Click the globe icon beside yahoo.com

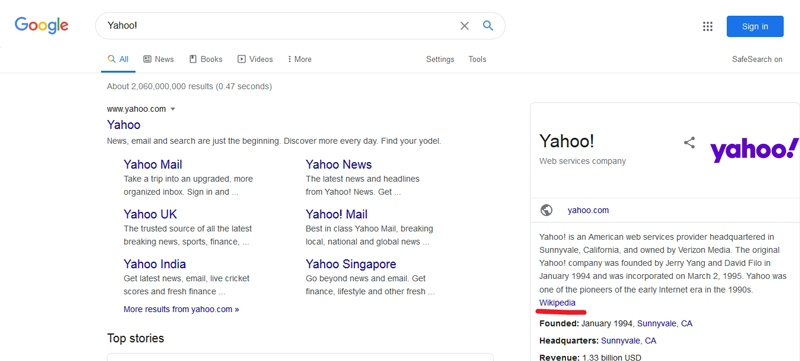pyautogui.click(x=546, y=210)
